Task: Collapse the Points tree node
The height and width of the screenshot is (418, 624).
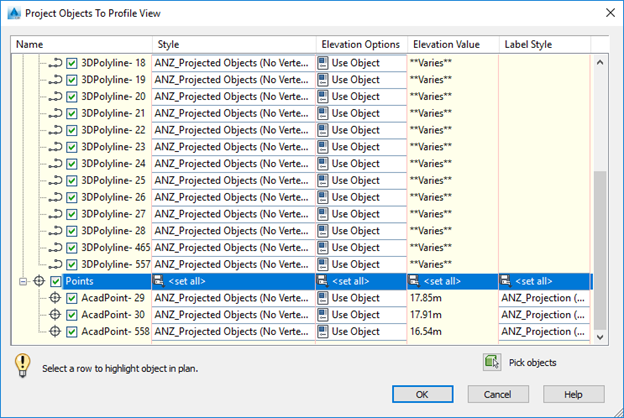Action: [x=23, y=281]
